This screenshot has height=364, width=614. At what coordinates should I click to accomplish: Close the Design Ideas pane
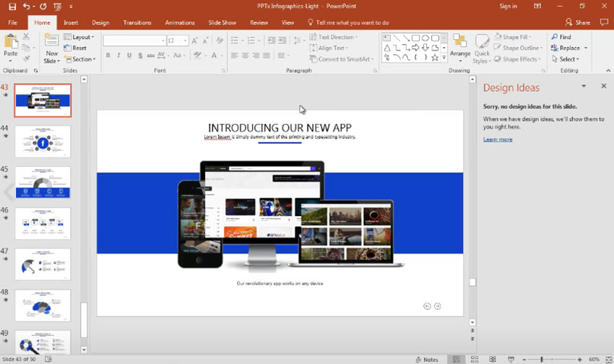(603, 86)
